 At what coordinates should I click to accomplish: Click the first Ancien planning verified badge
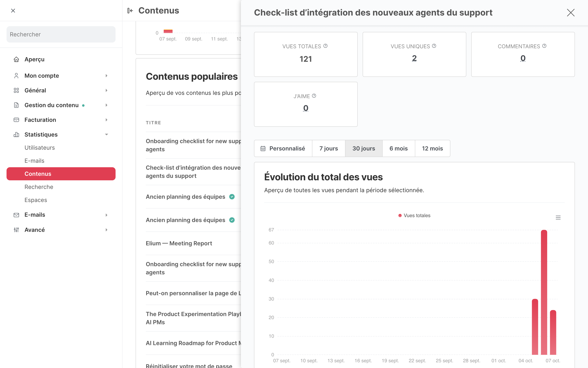[232, 197]
